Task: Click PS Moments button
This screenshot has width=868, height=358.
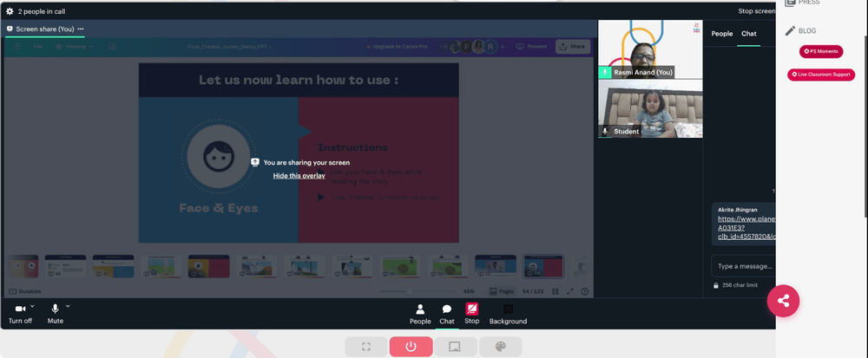Action: [x=821, y=51]
